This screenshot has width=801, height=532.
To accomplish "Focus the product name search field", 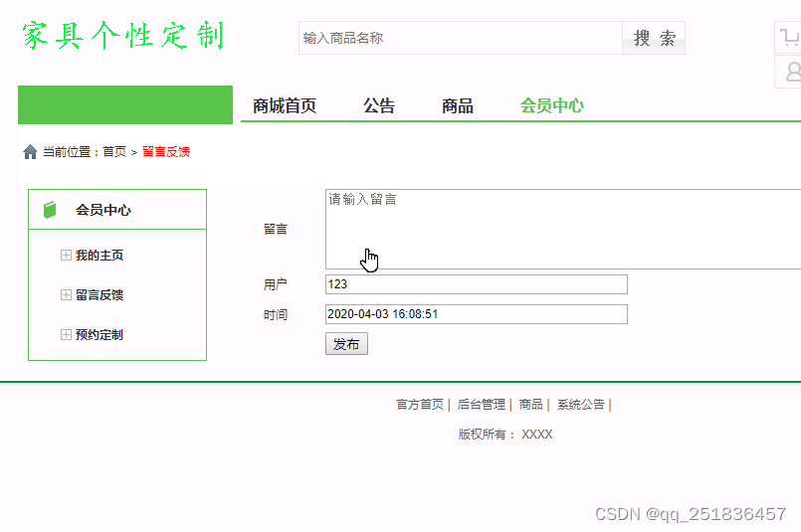I will [461, 38].
